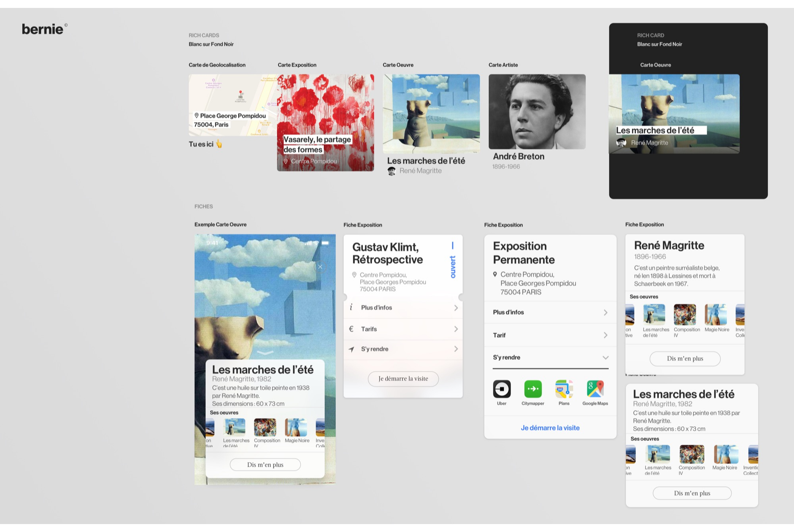Click Dis m'en plus in phone mockup card
Viewport: 794px width, 532px height.
click(x=265, y=465)
